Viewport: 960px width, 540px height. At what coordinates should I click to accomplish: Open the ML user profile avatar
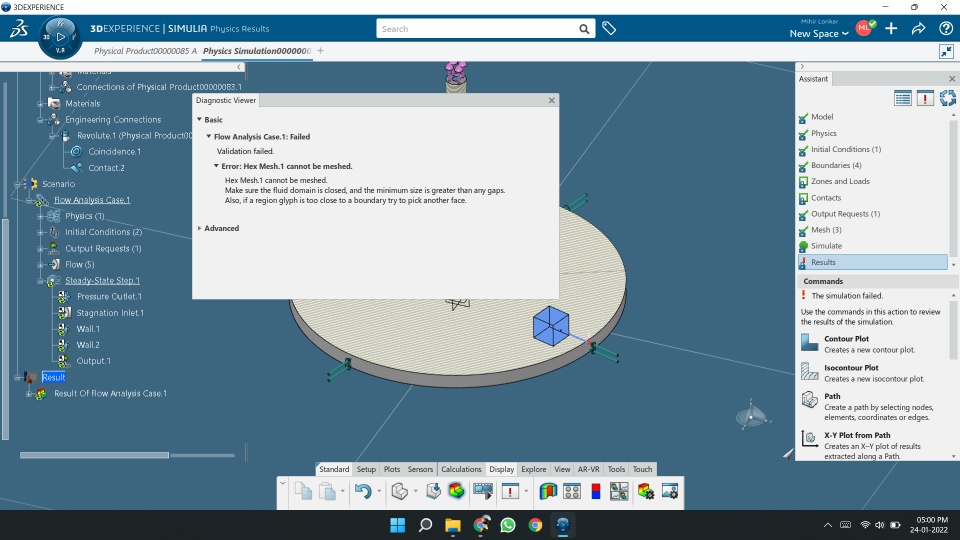point(864,28)
